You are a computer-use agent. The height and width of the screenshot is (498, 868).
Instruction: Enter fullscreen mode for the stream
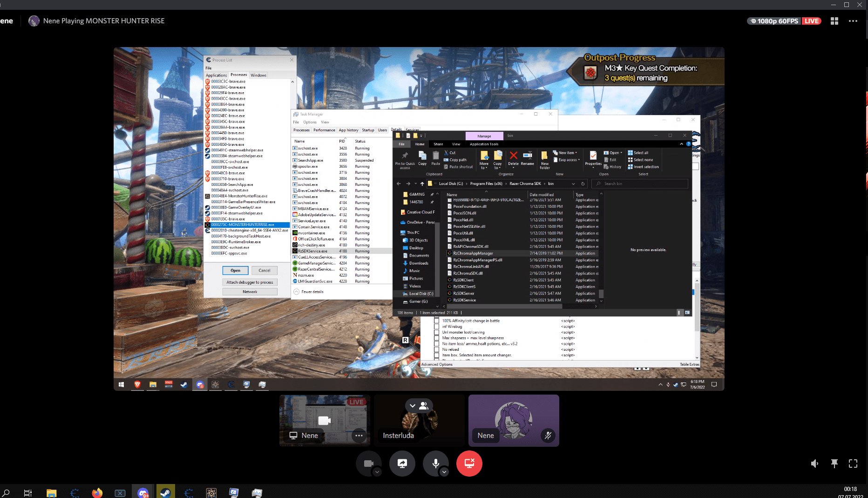pyautogui.click(x=853, y=464)
